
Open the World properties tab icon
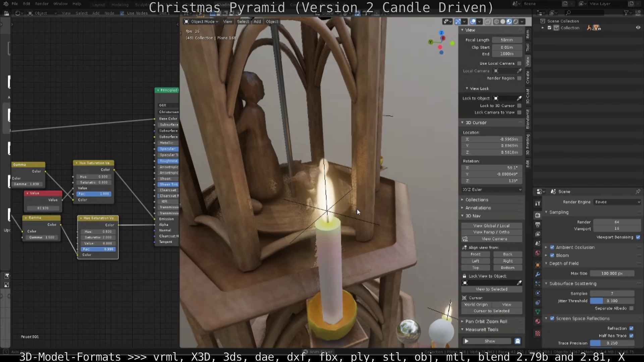point(538,253)
